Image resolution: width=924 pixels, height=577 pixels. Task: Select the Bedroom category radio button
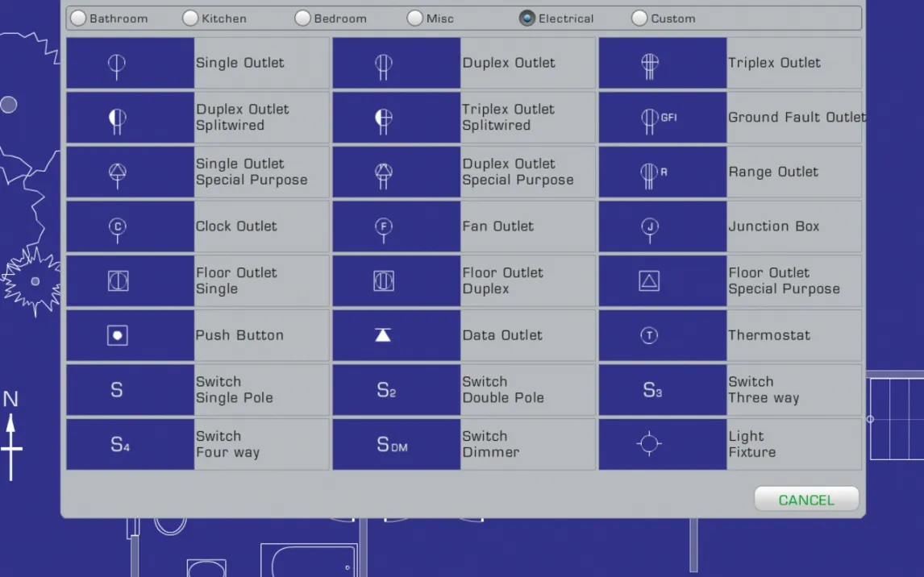302,18
